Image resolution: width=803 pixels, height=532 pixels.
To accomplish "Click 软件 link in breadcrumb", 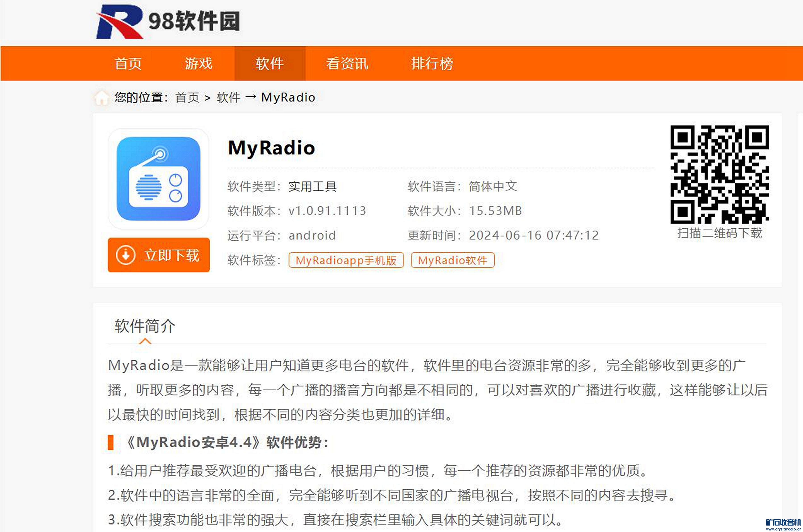I will tap(228, 98).
